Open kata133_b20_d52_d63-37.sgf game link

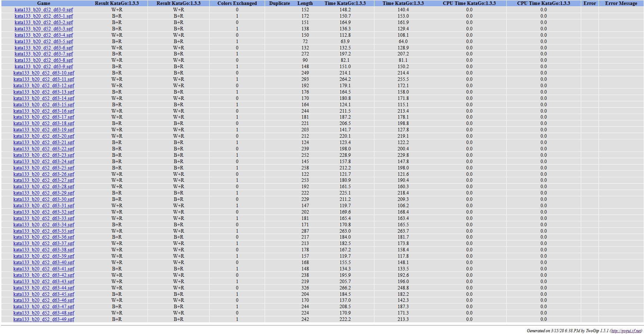click(x=44, y=244)
